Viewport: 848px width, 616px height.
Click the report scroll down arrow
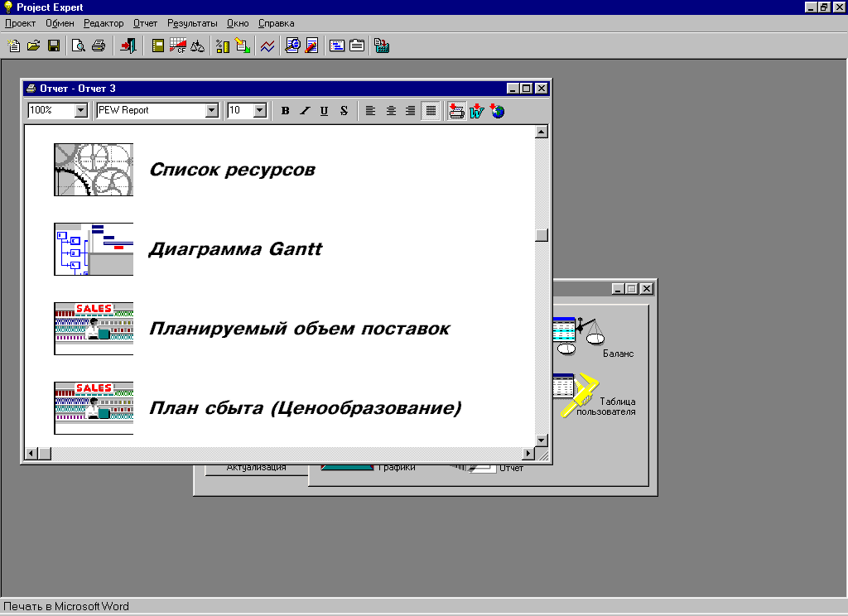(x=542, y=440)
